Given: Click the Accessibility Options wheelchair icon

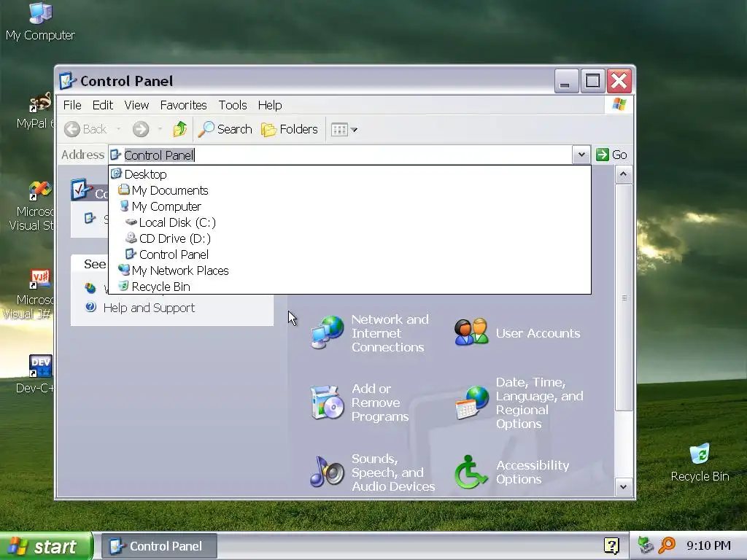Looking at the screenshot, I should click(x=471, y=472).
